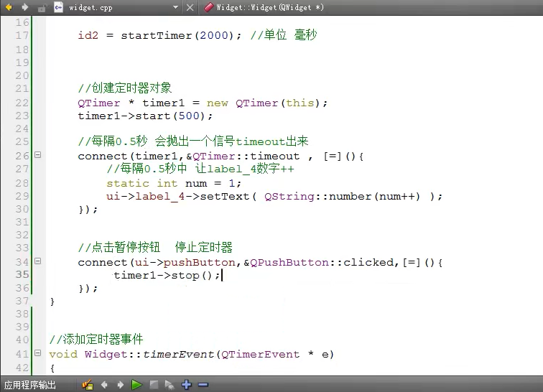This screenshot has width=543, height=392.
Task: Clear the application output pane
Action: click(x=88, y=385)
